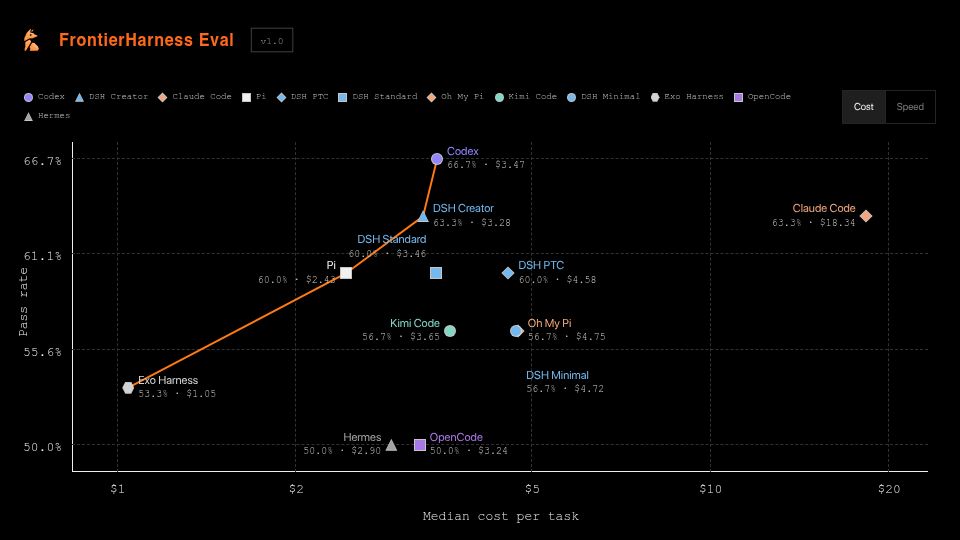Click the 'DSH PTC' label on the plot
960x540 pixels.
click(x=541, y=265)
